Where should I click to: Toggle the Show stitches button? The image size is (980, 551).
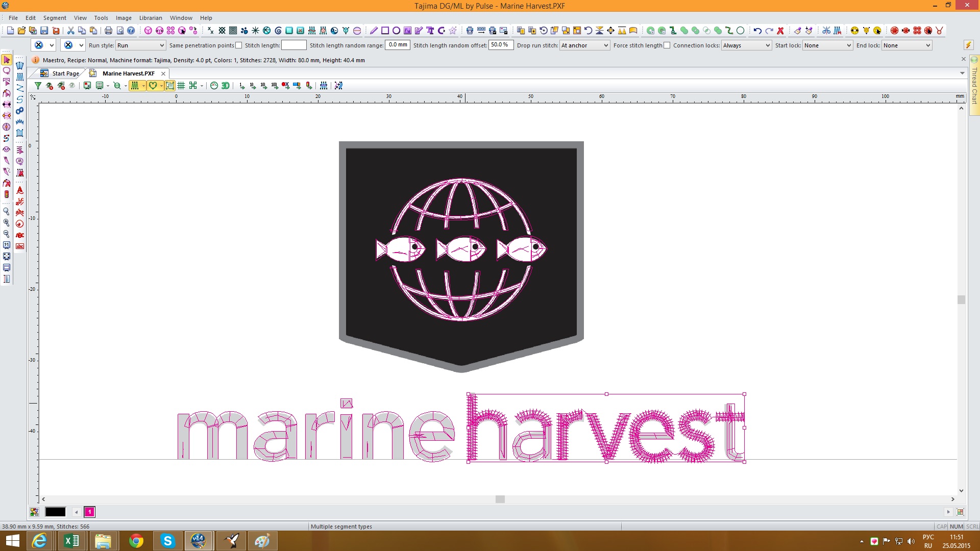tap(135, 86)
